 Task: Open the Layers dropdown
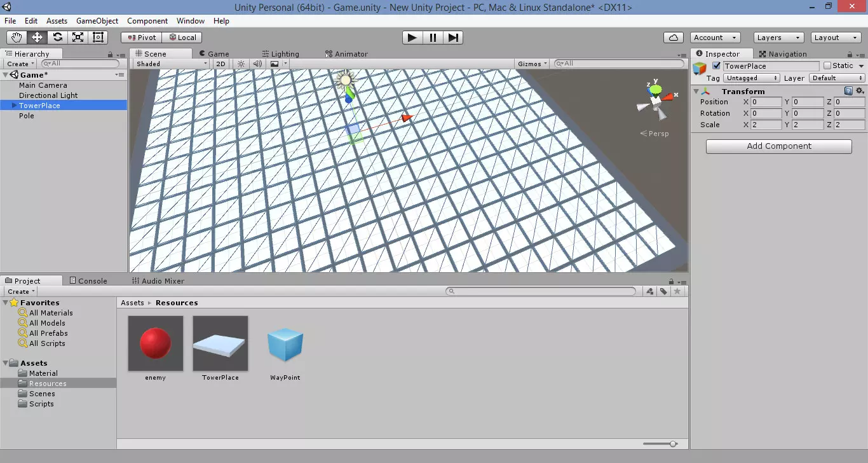(x=778, y=38)
